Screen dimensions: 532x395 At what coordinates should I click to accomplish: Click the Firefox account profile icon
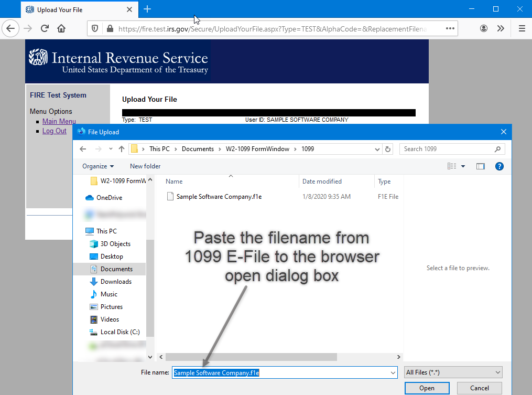[x=484, y=28]
